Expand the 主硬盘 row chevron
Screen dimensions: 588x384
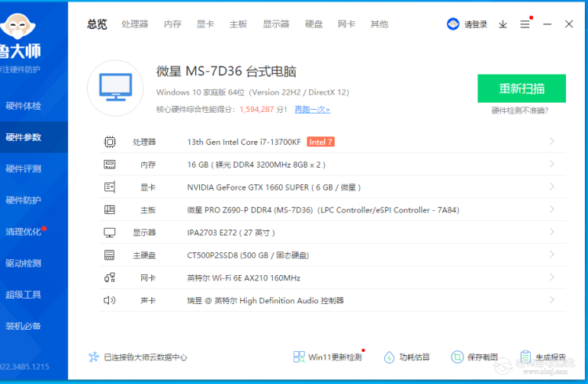point(552,254)
